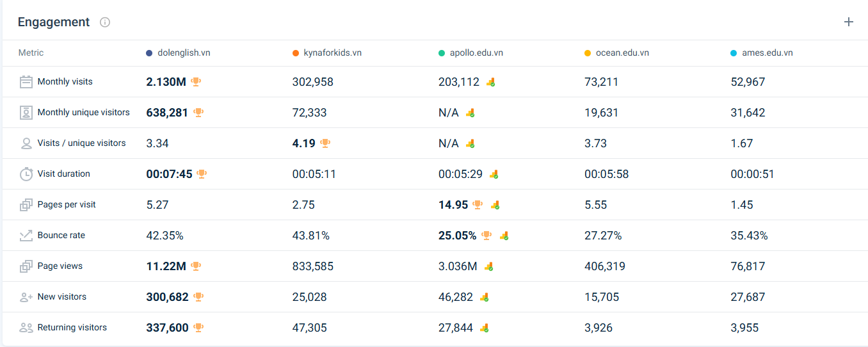Click the 00:00:51 visit duration value

click(x=752, y=174)
